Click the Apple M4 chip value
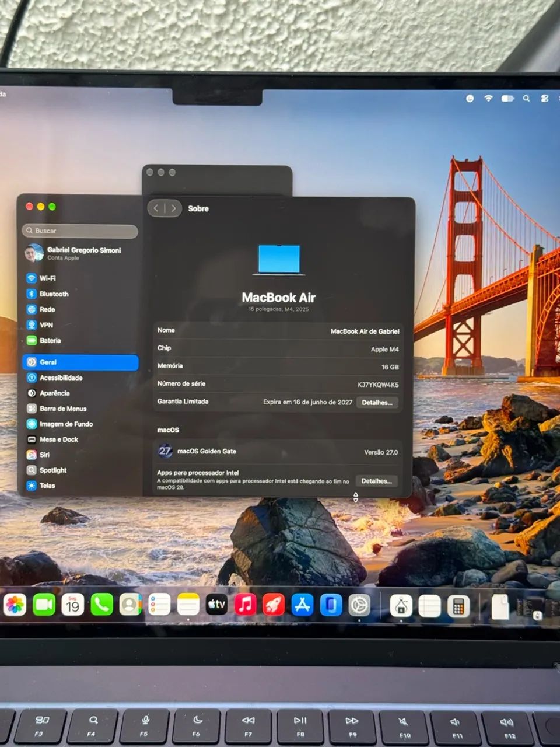This screenshot has width=560, height=747. tap(385, 350)
